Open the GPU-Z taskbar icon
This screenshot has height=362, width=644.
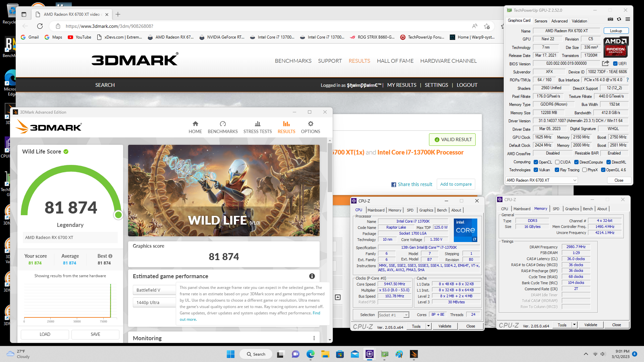click(384, 354)
